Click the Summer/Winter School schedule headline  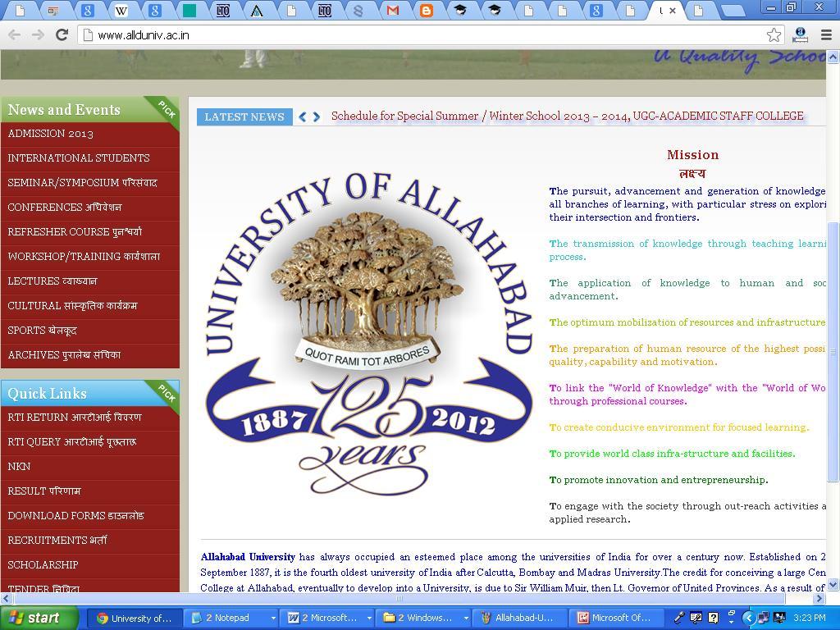[x=568, y=116]
